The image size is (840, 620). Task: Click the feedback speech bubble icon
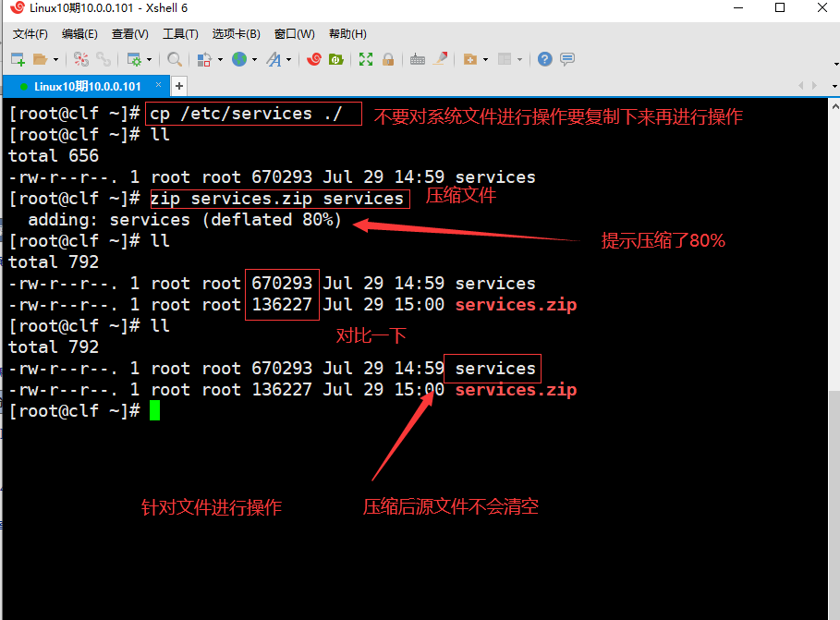[567, 59]
